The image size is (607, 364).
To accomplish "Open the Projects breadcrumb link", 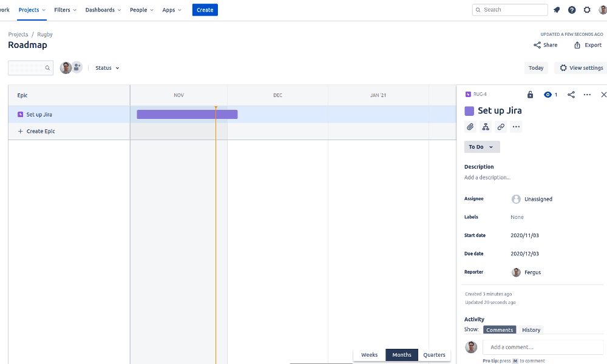I will coord(18,35).
